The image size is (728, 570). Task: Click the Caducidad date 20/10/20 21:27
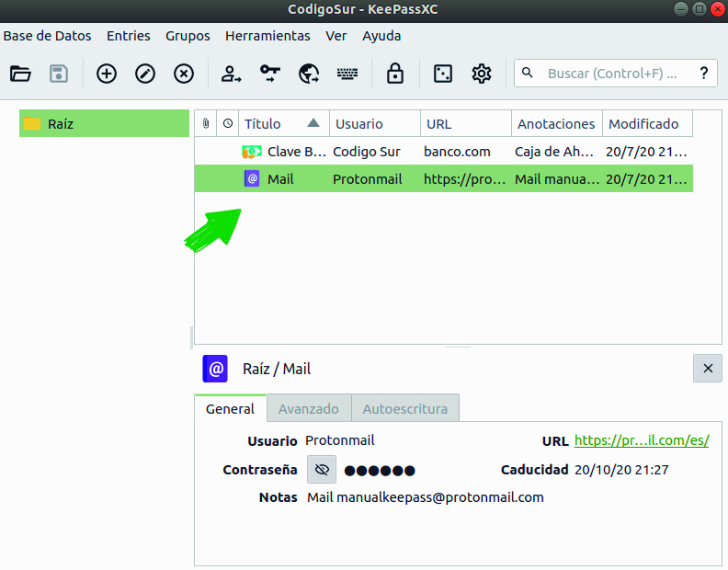click(x=621, y=470)
